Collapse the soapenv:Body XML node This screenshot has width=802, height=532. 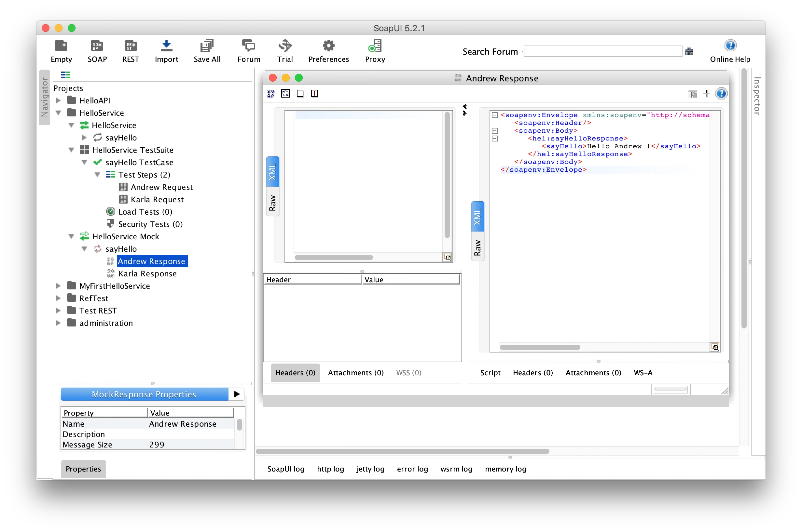tap(495, 131)
